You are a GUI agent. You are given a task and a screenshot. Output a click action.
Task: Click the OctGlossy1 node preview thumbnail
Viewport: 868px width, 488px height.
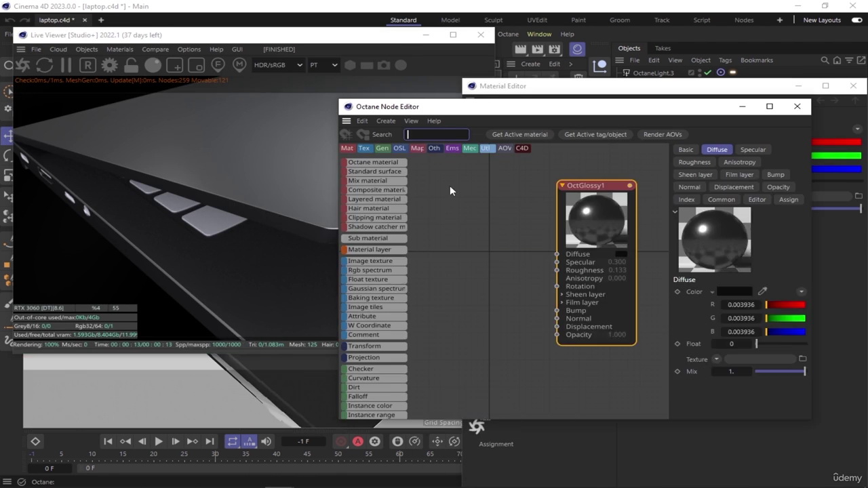(597, 220)
